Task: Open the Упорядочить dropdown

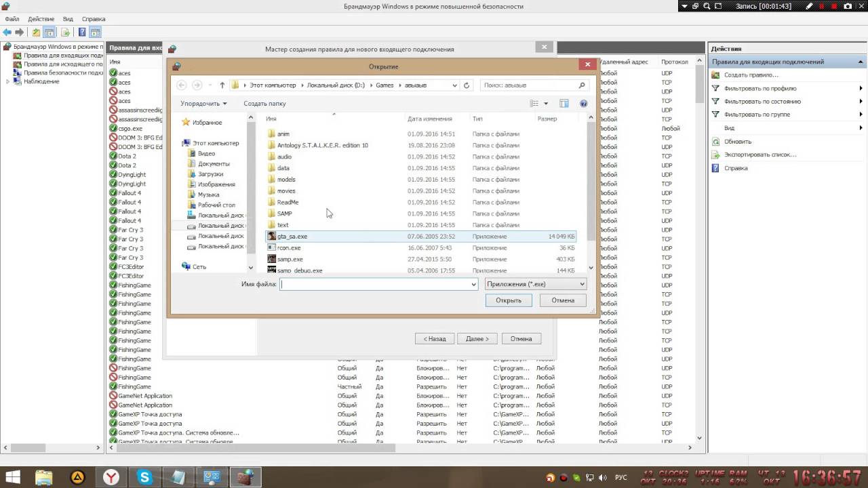Action: [203, 104]
